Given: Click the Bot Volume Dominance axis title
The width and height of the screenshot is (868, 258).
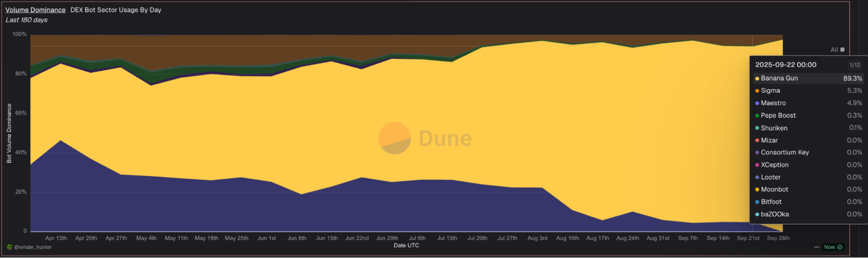Looking at the screenshot, I should coord(9,134).
